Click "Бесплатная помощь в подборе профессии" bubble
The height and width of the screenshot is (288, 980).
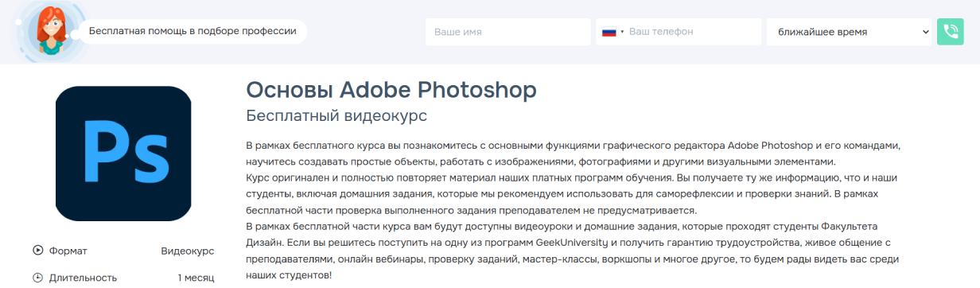point(192,31)
